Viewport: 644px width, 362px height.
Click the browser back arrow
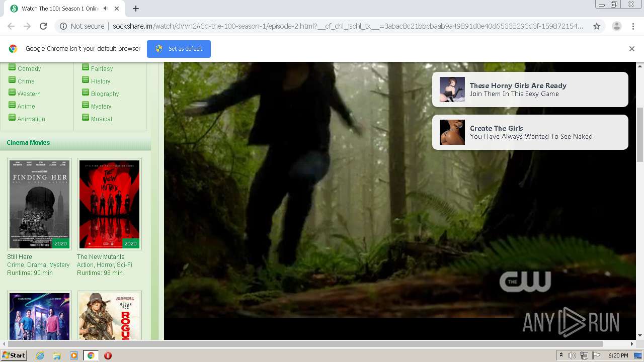(x=11, y=26)
